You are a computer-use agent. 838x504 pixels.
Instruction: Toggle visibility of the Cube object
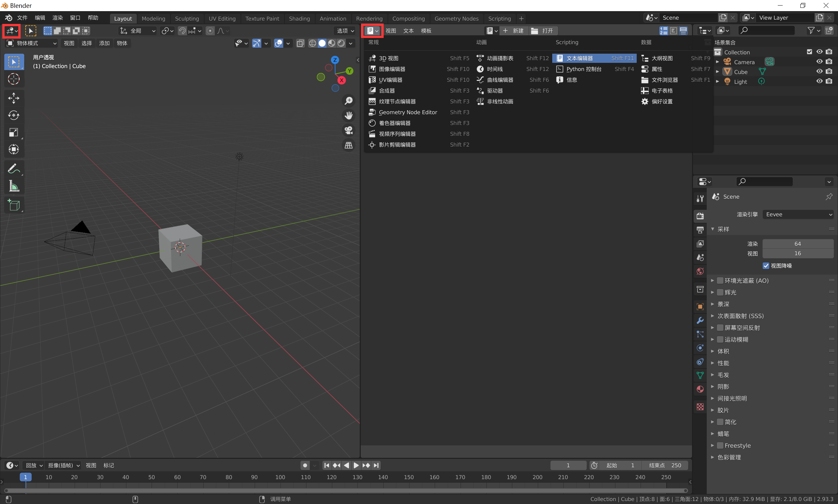819,71
